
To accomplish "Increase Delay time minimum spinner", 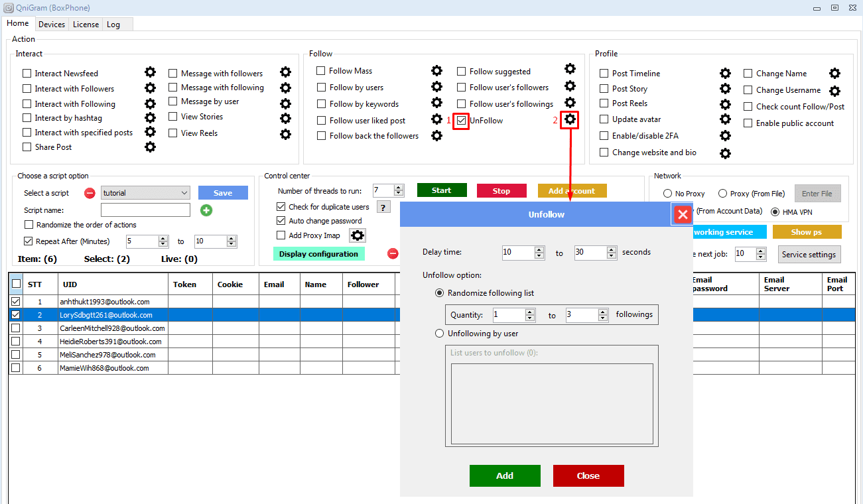I will pos(540,249).
